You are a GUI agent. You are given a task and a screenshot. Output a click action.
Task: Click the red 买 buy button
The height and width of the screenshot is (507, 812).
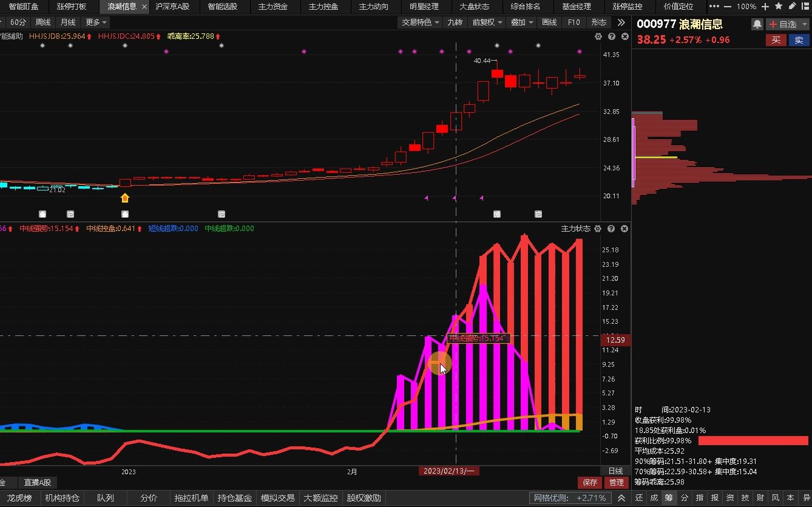coord(775,40)
